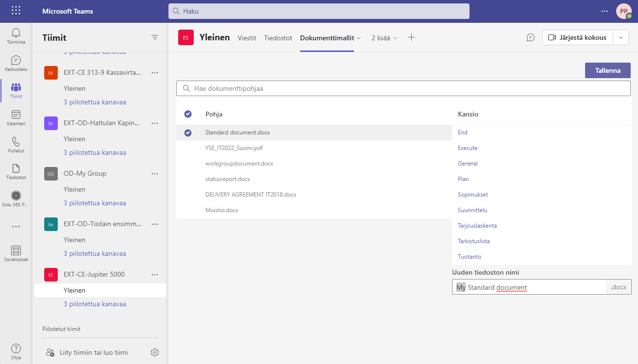
Task: Open more options for OD-My Group team
Action: (x=155, y=173)
